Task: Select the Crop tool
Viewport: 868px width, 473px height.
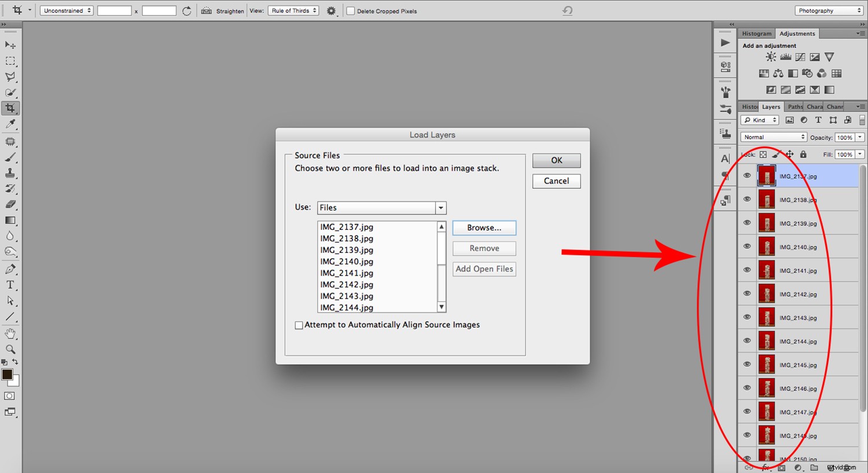Action: [x=10, y=108]
